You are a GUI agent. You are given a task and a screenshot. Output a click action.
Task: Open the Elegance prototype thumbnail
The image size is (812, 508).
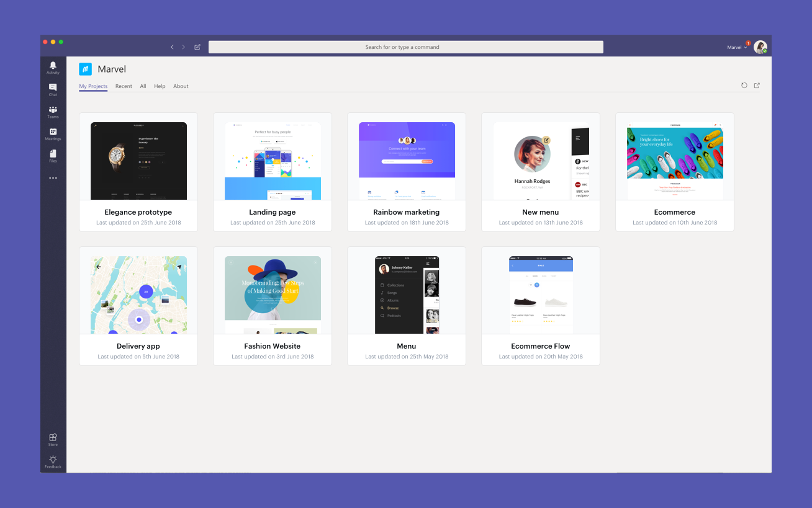(138, 161)
